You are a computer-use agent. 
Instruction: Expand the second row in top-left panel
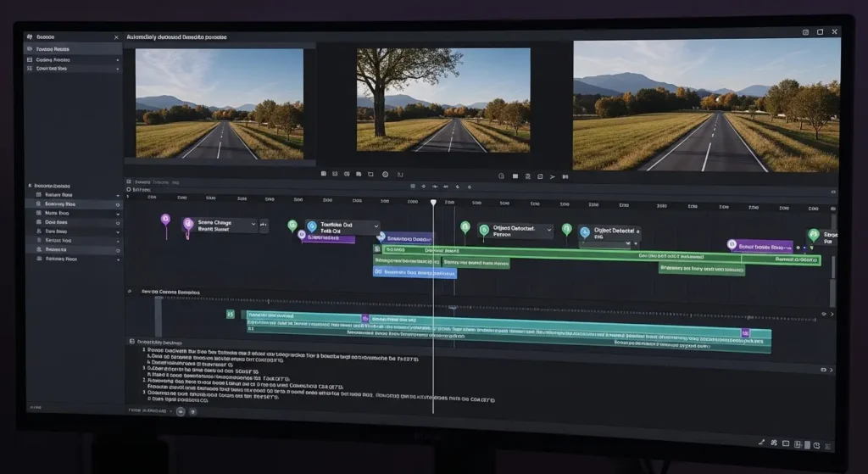(x=117, y=60)
